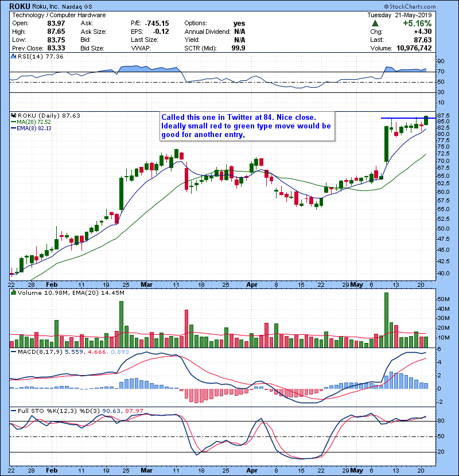The width and height of the screenshot is (459, 476).
Task: Click the 'Annual Dividend:' label
Action: pyautogui.click(x=208, y=32)
